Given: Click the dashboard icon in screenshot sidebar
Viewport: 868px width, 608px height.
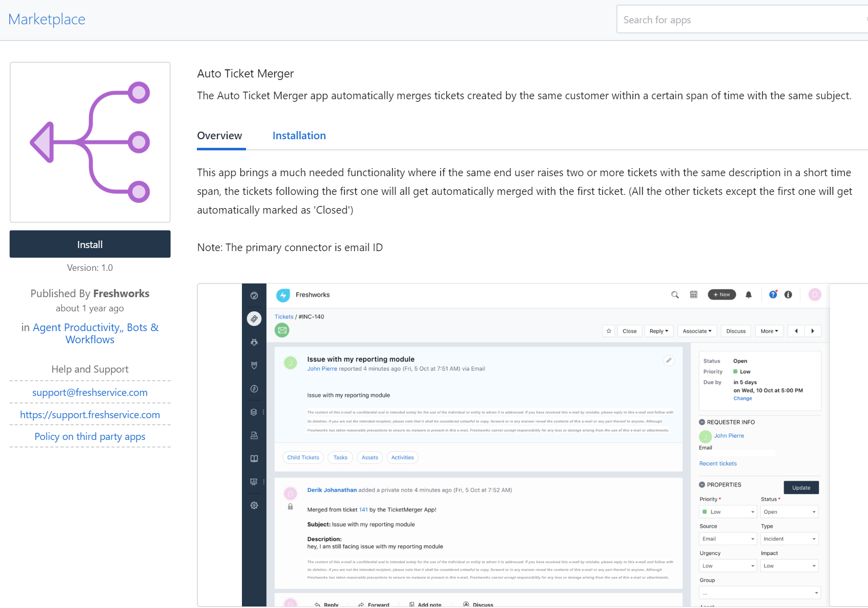Looking at the screenshot, I should click(x=254, y=296).
